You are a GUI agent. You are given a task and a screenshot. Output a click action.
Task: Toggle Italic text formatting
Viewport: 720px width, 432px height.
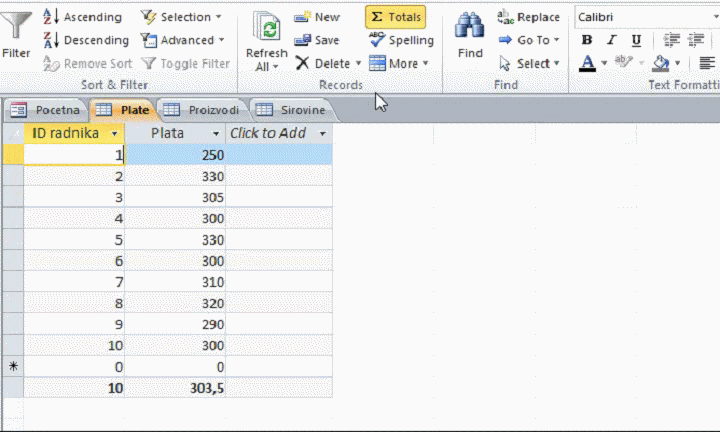(612, 40)
